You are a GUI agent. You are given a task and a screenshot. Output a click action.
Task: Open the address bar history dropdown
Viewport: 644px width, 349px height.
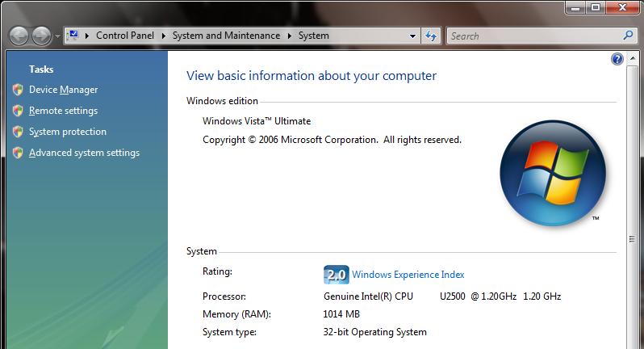click(412, 36)
